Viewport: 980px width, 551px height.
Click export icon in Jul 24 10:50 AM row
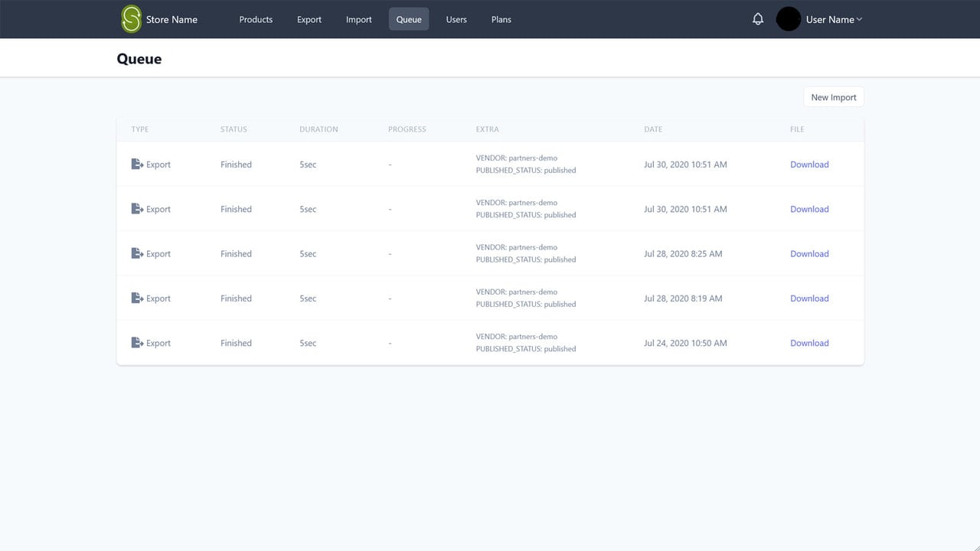click(137, 343)
